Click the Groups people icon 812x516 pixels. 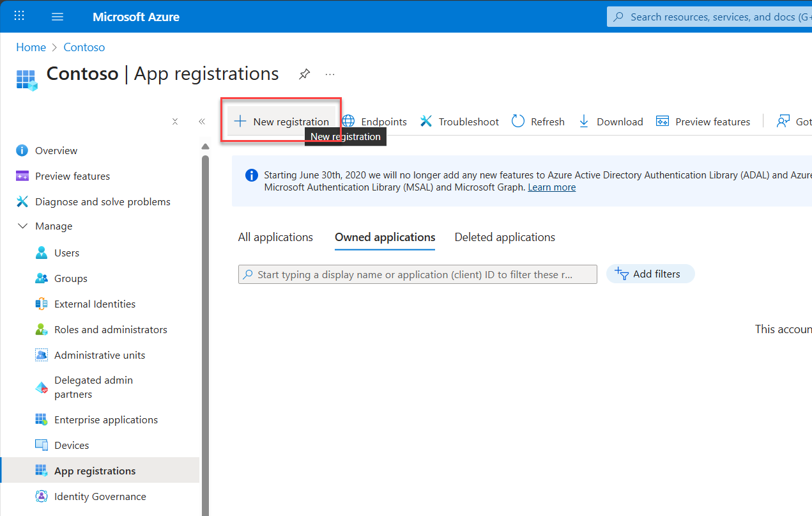pos(42,279)
